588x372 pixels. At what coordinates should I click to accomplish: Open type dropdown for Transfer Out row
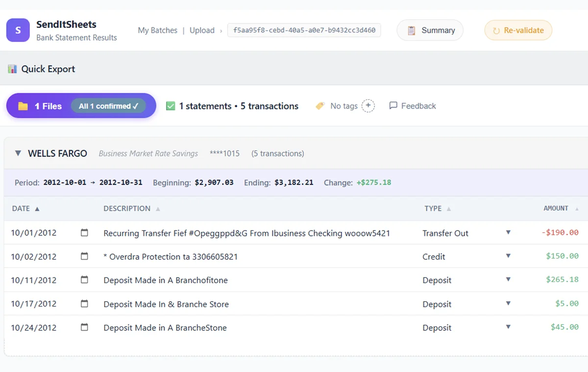[x=508, y=232]
